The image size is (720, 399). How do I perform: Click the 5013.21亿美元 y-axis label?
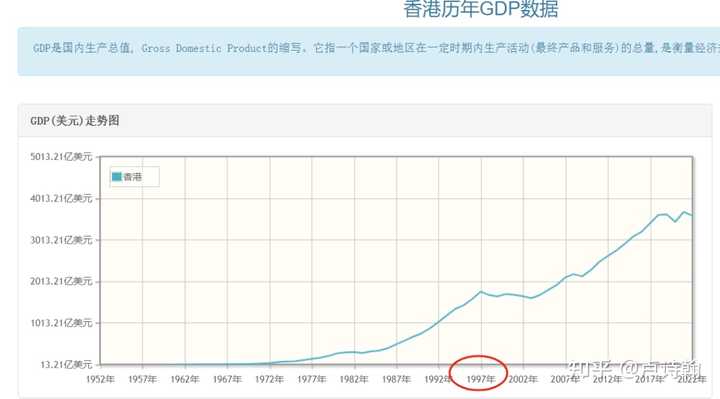[x=62, y=157]
